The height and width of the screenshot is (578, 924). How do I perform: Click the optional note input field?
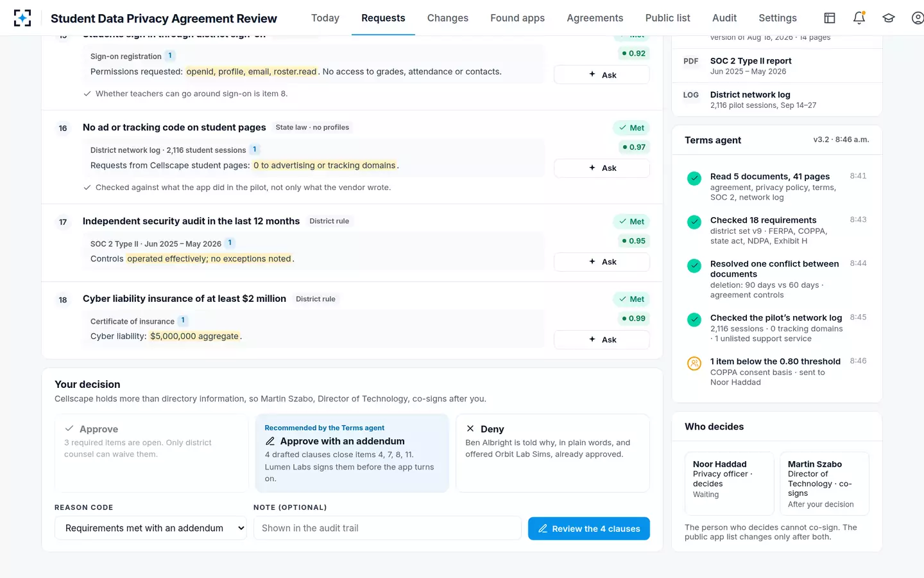(388, 528)
